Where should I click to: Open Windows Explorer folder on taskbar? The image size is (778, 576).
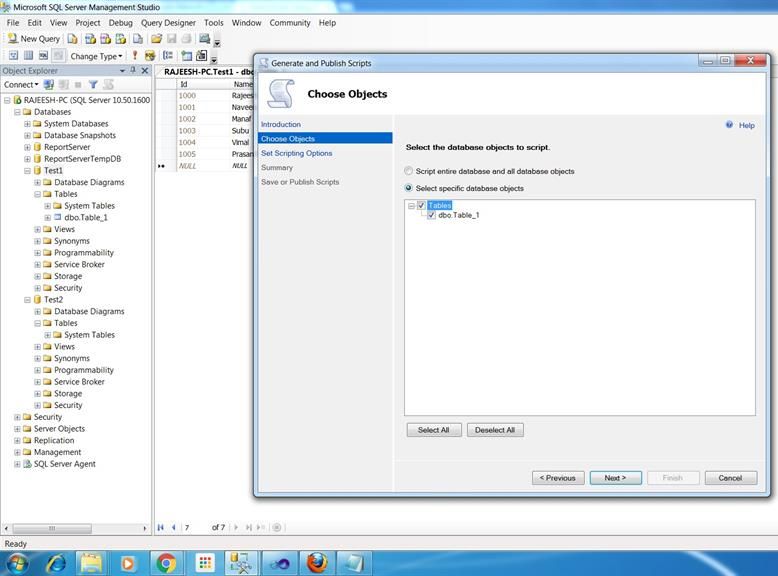92,564
